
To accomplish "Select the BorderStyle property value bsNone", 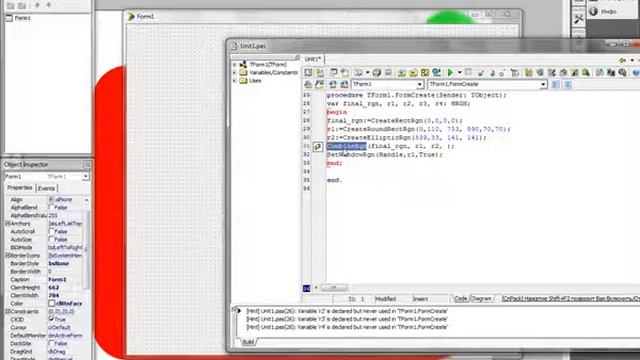I will click(59, 264).
